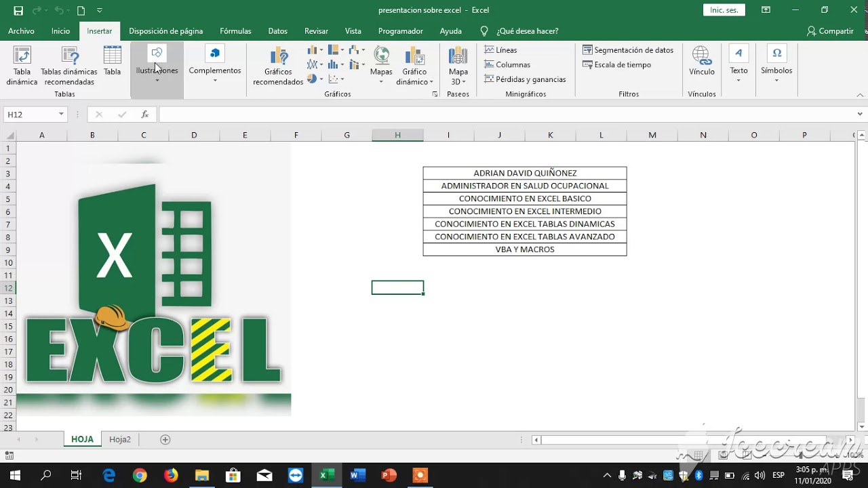
Task: Select the HOJA sheet tab
Action: point(82,439)
